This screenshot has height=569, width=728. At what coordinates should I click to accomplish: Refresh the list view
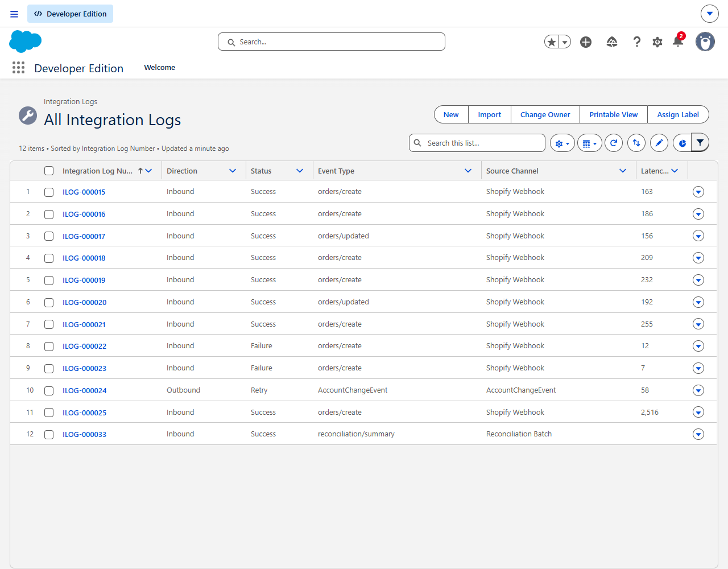point(614,143)
